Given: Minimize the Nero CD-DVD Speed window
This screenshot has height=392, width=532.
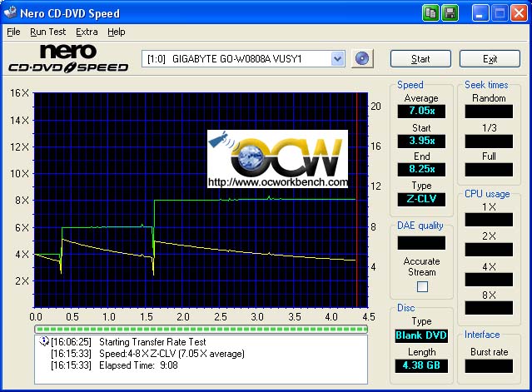Looking at the screenshot, I should [480, 13].
